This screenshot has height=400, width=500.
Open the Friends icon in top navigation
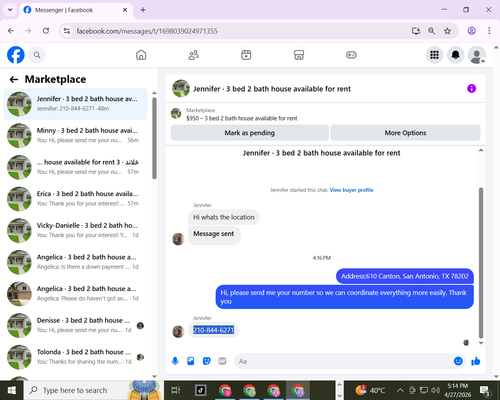coord(194,55)
